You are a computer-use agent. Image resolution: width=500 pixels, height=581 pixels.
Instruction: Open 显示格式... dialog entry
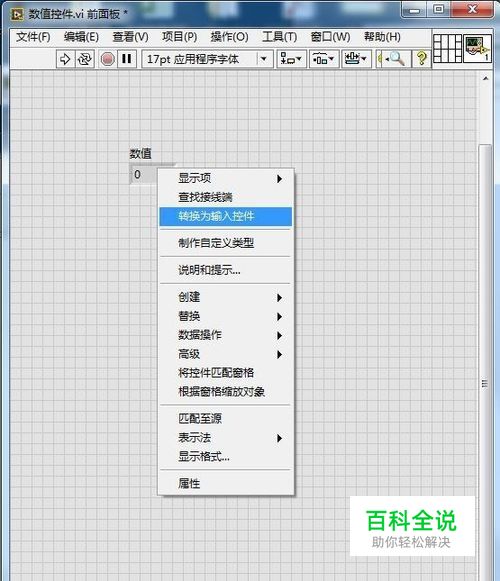226,457
